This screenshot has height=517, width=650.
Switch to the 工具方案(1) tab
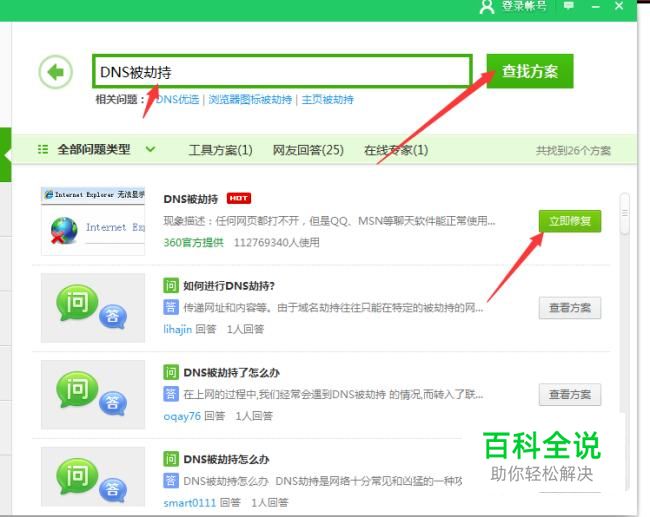click(x=221, y=150)
